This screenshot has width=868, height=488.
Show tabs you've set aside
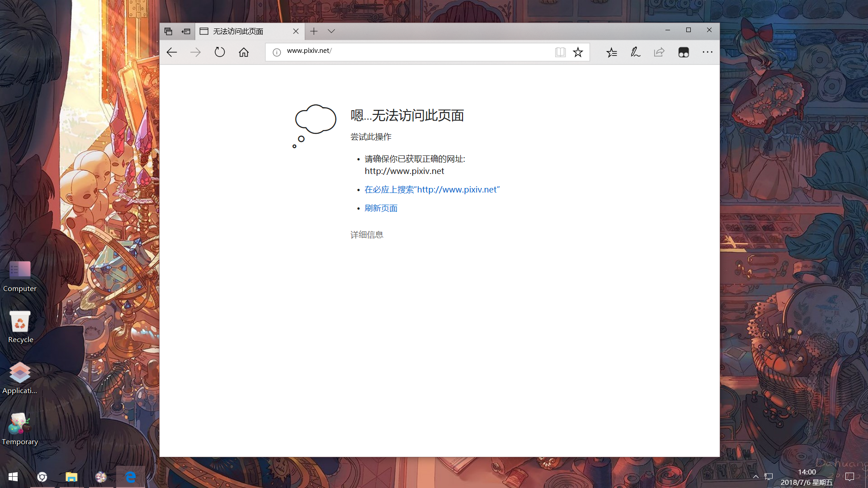(168, 31)
